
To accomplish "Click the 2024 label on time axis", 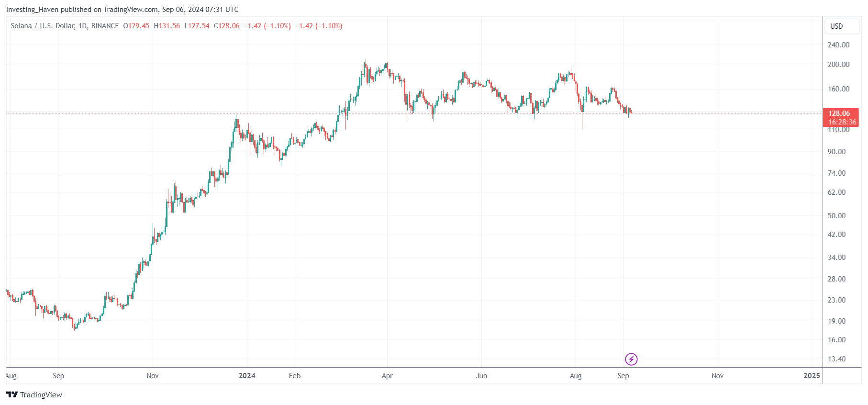I will (x=247, y=375).
